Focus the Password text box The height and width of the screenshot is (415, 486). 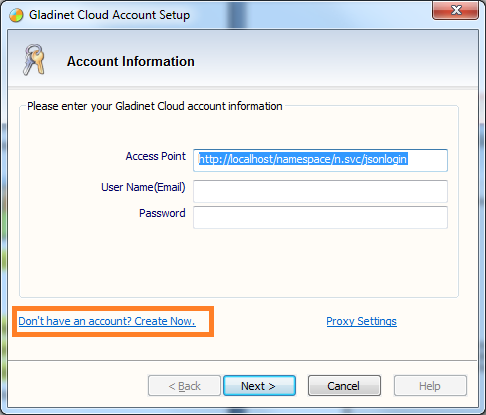(x=320, y=217)
